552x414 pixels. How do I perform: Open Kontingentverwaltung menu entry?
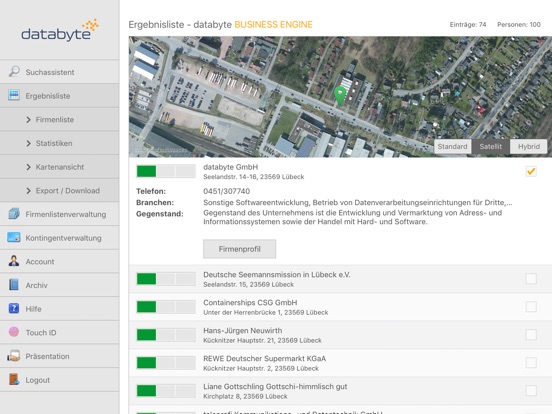pyautogui.click(x=59, y=238)
